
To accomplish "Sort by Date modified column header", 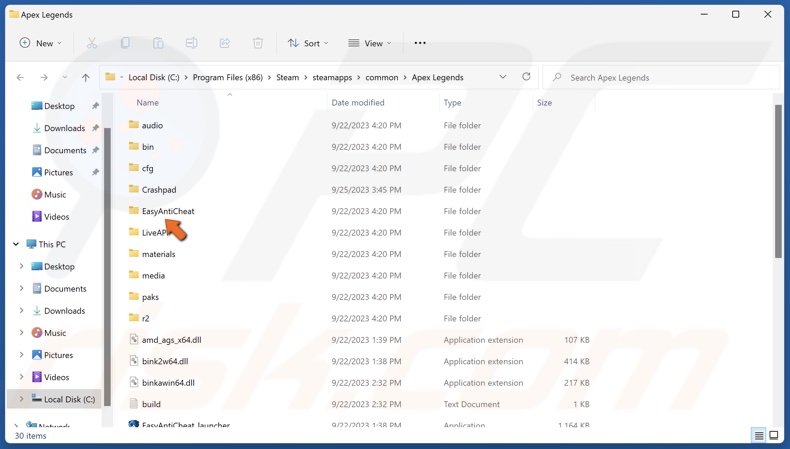I will pyautogui.click(x=358, y=103).
